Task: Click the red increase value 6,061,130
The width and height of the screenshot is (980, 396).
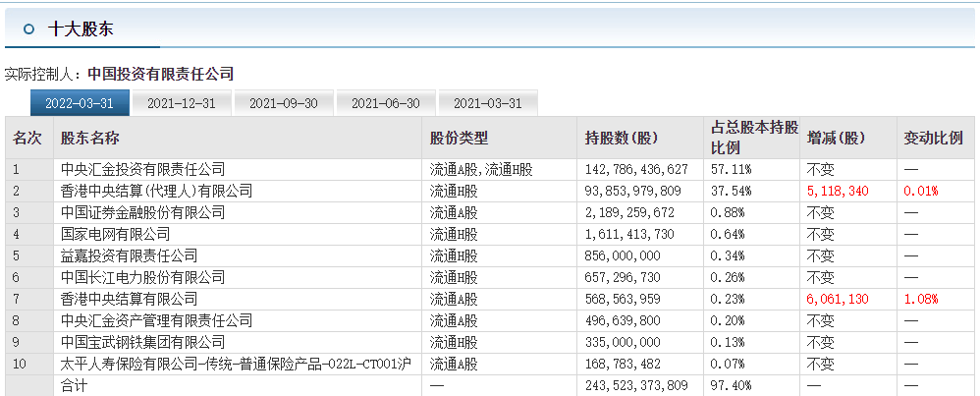Action: pos(838,299)
